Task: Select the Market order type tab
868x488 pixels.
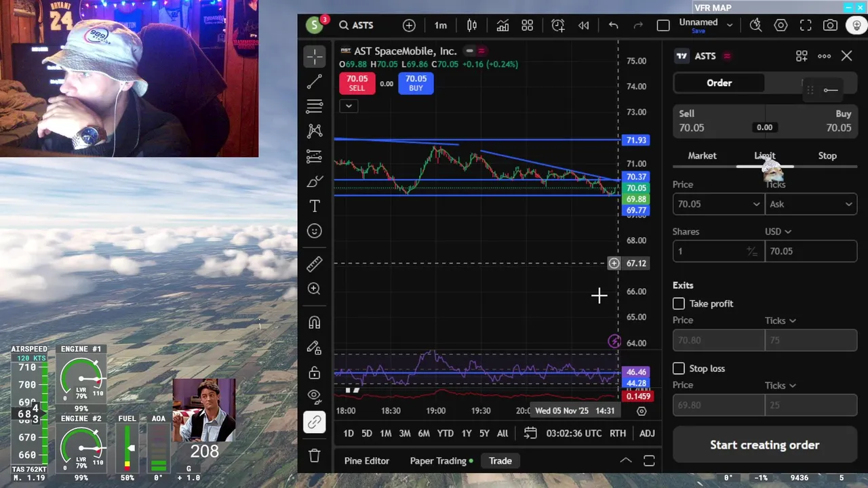Action: click(702, 156)
